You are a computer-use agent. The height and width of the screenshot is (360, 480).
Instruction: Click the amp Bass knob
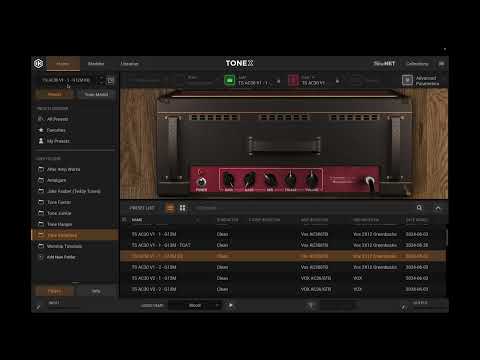249,180
